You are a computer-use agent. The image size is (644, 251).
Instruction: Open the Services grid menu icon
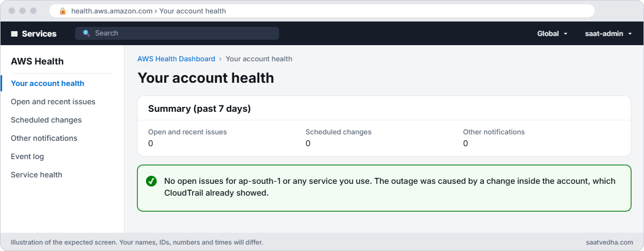[x=14, y=33]
